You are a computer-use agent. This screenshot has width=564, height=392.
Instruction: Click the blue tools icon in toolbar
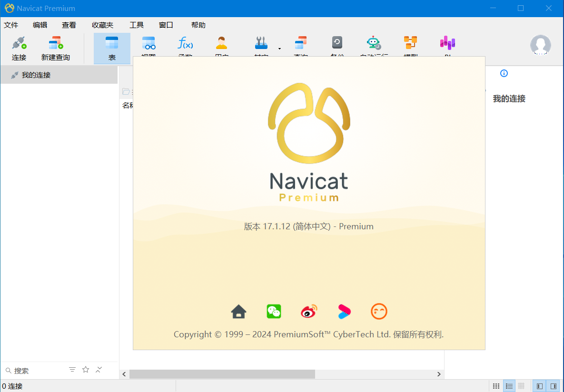click(261, 43)
